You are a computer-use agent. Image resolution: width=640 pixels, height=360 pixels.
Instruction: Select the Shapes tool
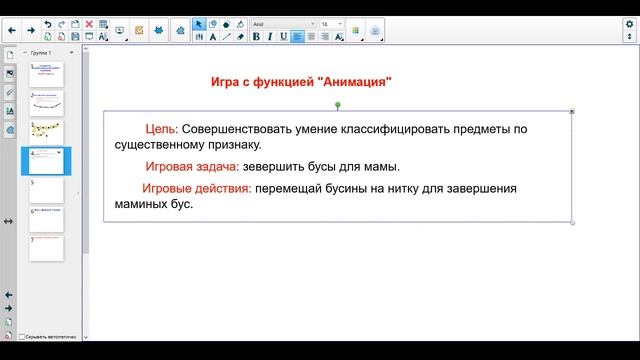pyautogui.click(x=213, y=24)
